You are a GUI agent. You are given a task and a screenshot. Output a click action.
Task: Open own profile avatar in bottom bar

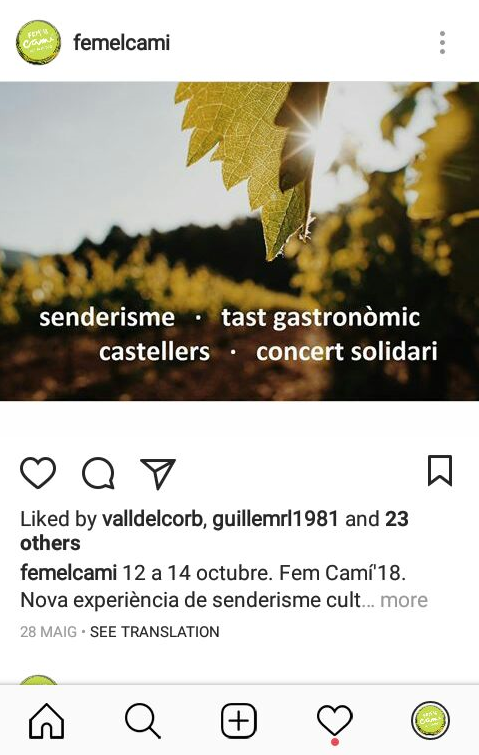click(430, 720)
